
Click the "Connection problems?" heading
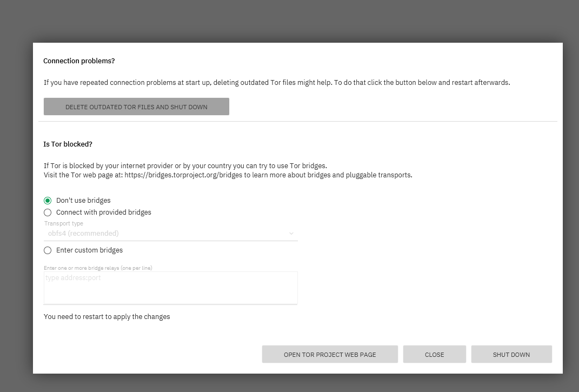(79, 61)
